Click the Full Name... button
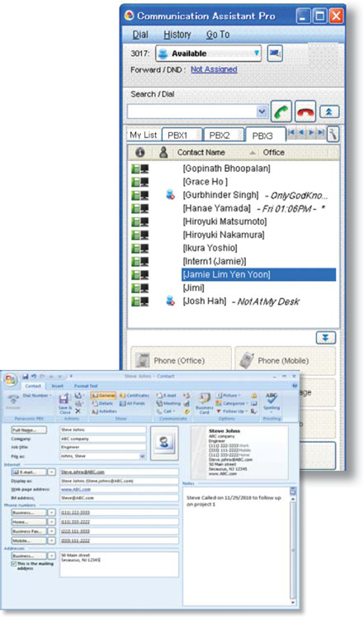Viewport: 364px width, 618px height. click(29, 430)
